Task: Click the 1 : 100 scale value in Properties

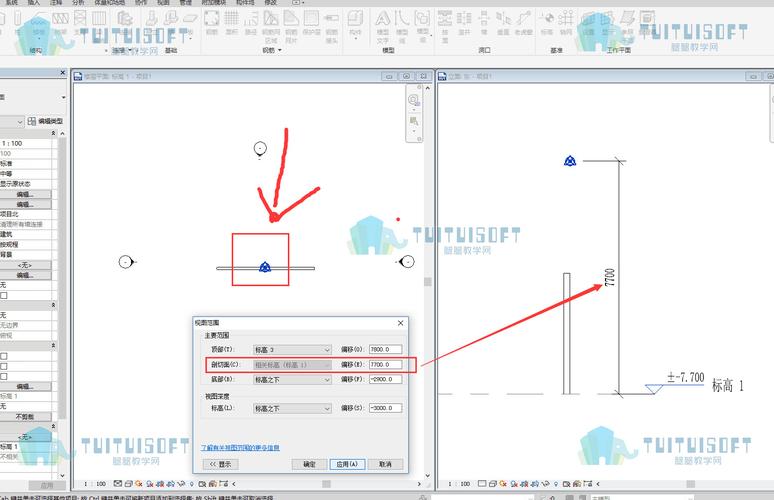Action: 25,143
